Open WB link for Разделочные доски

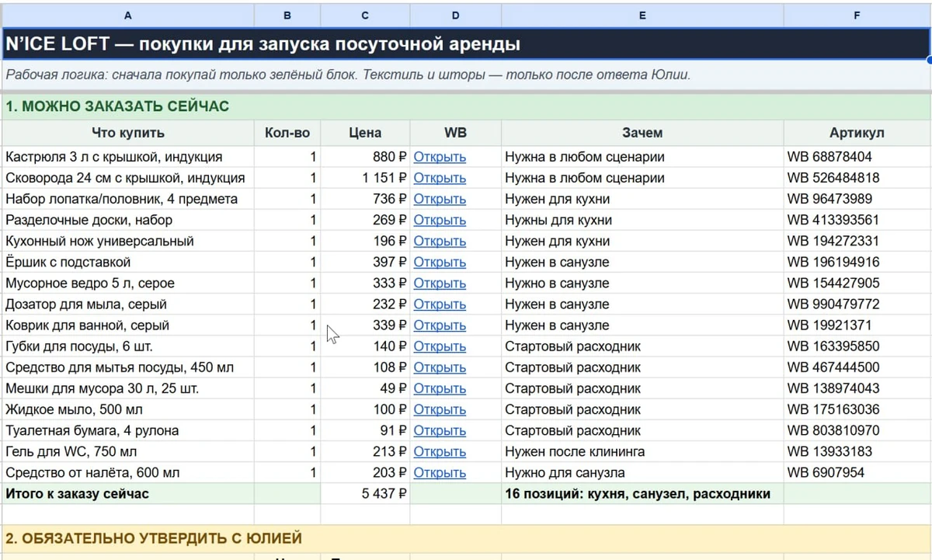click(440, 220)
